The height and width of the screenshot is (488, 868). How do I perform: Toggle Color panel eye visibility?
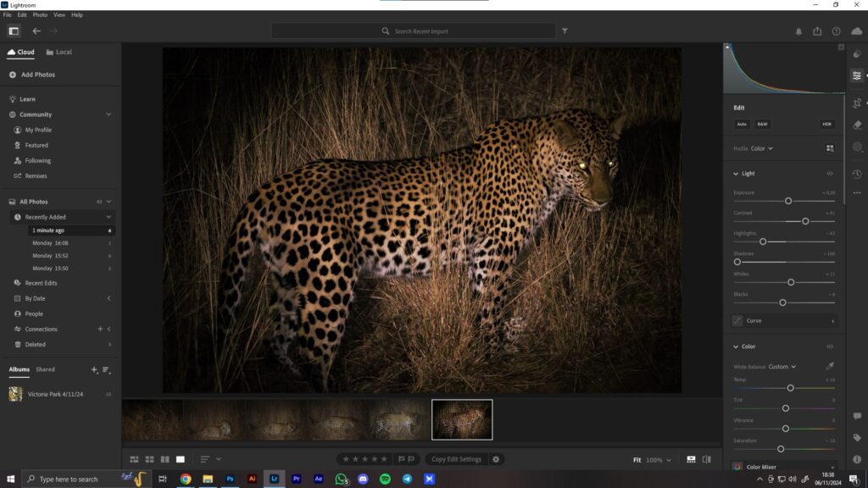tap(830, 347)
